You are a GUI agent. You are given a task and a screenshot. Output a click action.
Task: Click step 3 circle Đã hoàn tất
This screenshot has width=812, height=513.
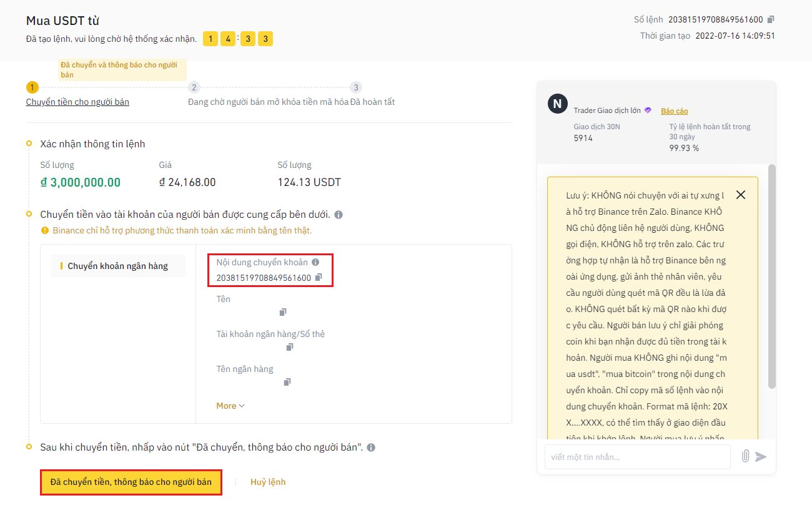356,88
